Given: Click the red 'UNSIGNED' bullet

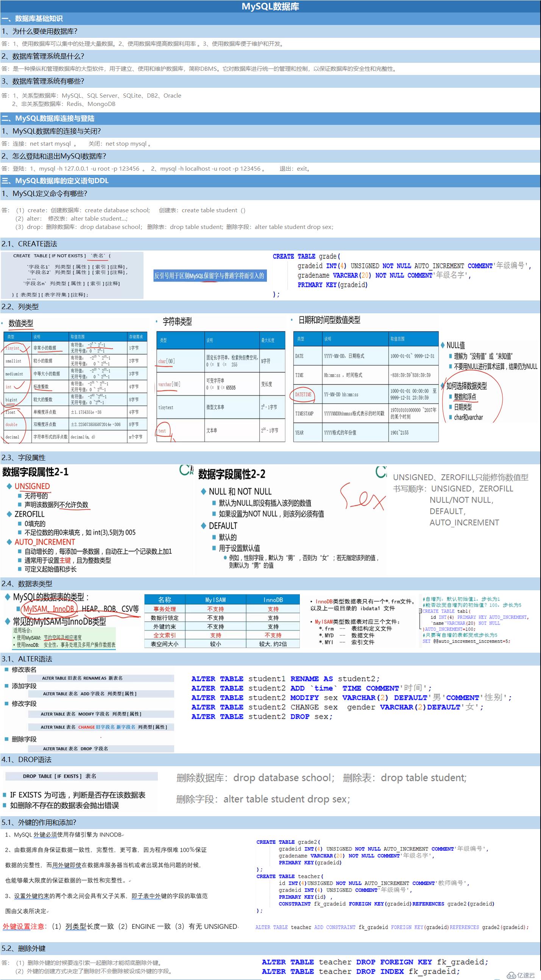Looking at the screenshot, I should click(x=32, y=486).
